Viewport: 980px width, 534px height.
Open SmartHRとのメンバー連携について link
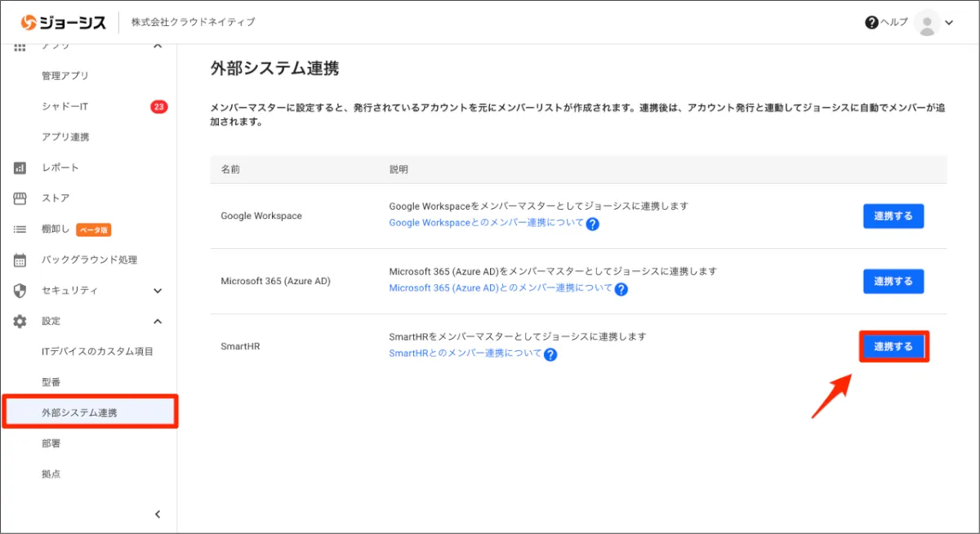(465, 353)
